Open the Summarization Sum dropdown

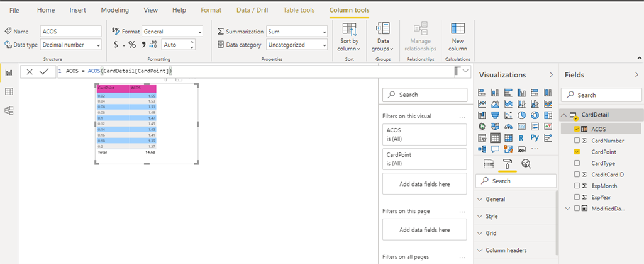click(297, 32)
